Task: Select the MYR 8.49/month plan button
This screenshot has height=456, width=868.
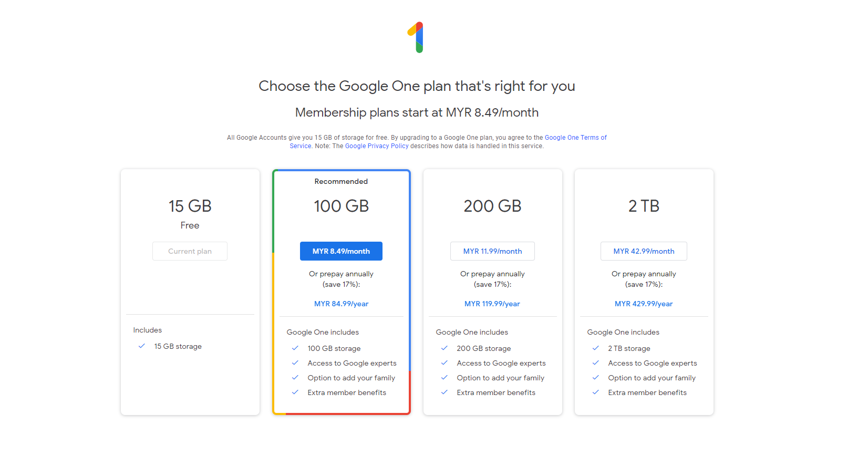Action: pyautogui.click(x=341, y=251)
